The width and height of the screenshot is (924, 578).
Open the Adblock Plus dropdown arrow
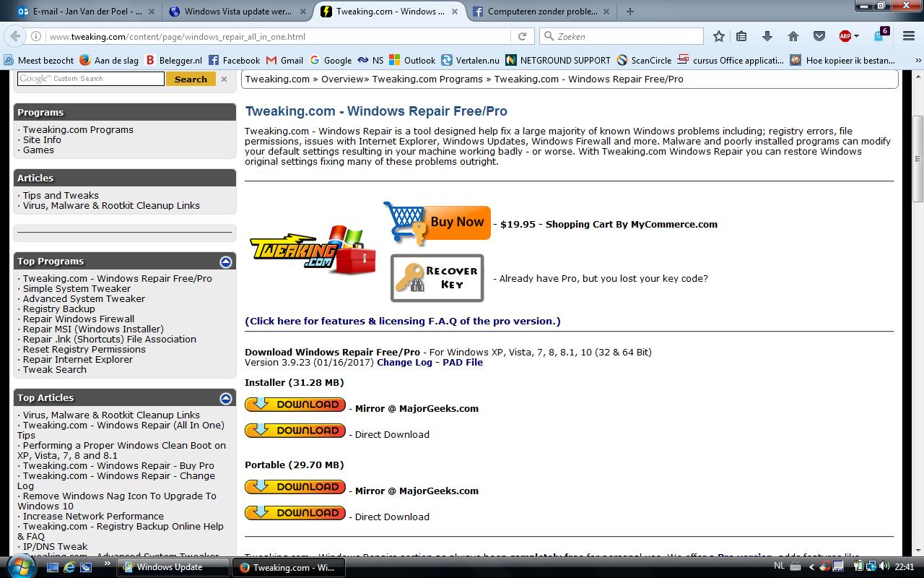tap(856, 36)
